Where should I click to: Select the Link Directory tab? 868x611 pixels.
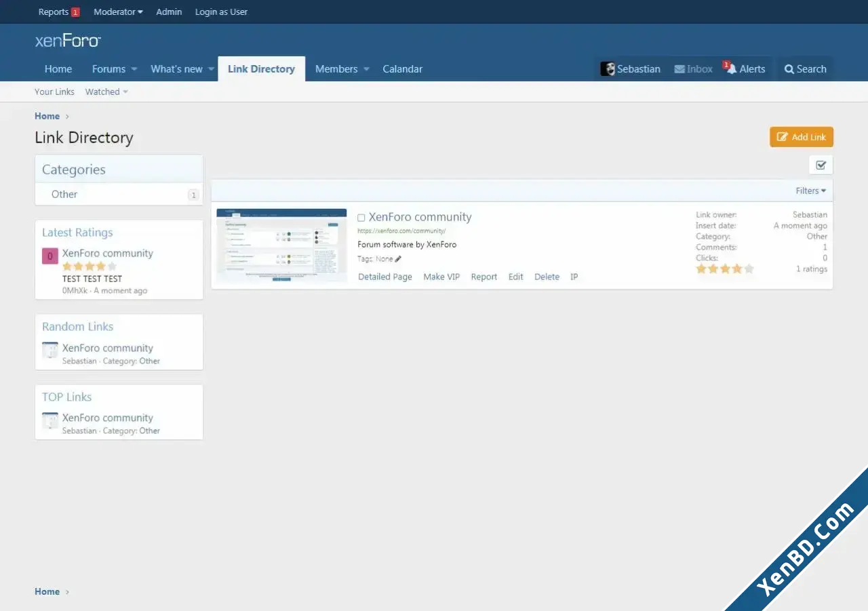pyautogui.click(x=261, y=68)
